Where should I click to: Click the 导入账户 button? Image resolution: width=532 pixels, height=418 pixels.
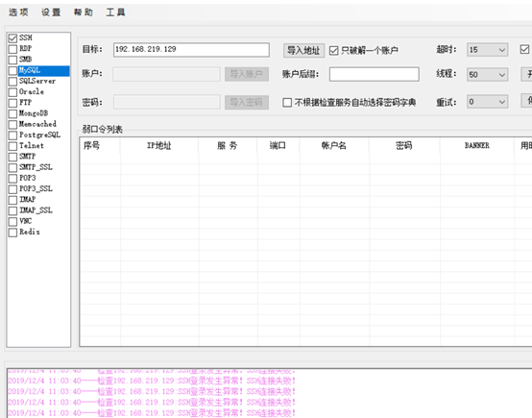247,74
